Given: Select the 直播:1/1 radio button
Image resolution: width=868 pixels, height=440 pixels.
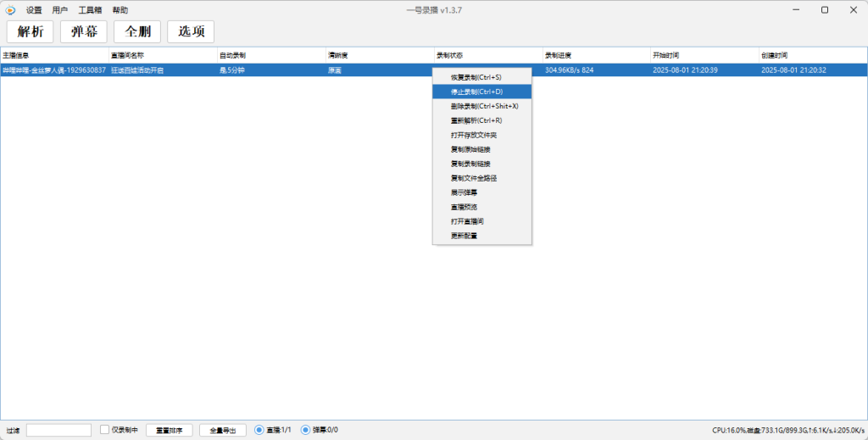Looking at the screenshot, I should click(259, 430).
